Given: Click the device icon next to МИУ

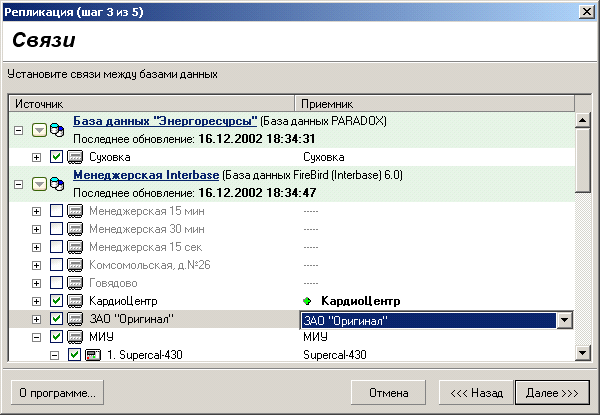Looking at the screenshot, I should 75,337.
